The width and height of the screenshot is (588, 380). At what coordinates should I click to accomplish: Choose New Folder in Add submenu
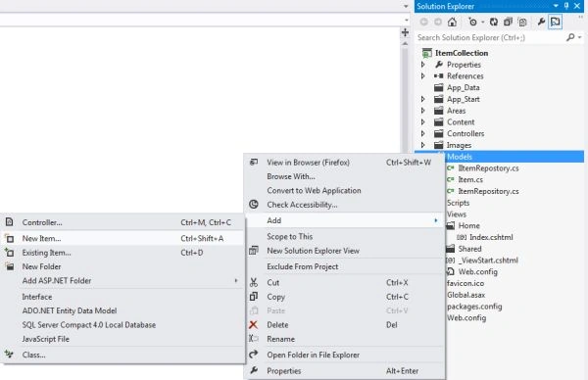(122, 266)
